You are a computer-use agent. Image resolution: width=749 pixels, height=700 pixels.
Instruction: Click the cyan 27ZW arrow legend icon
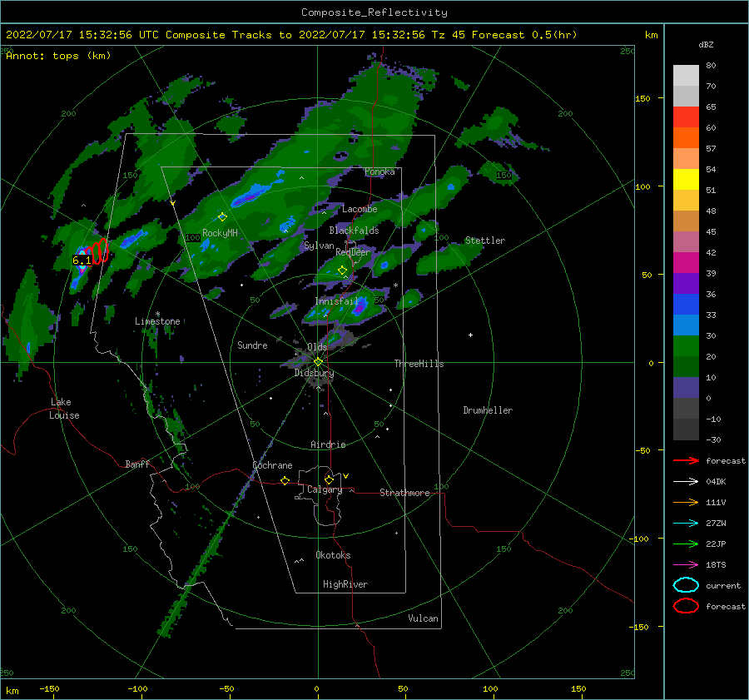coord(686,524)
